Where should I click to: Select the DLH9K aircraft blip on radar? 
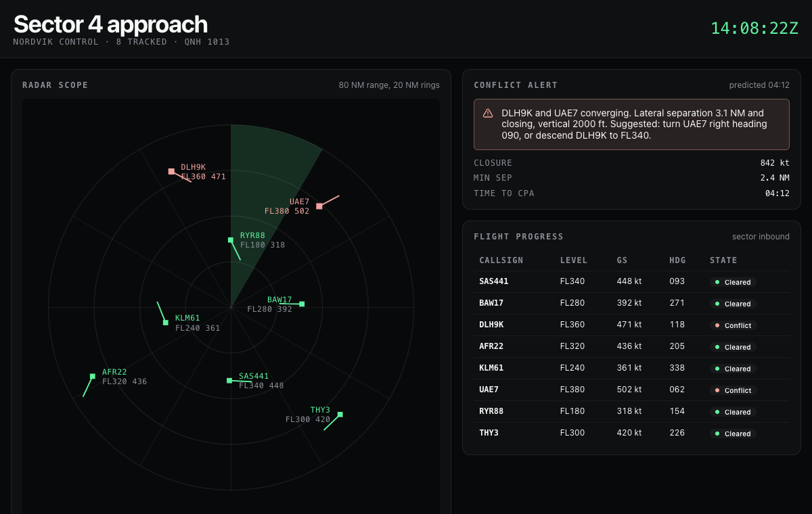171,171
